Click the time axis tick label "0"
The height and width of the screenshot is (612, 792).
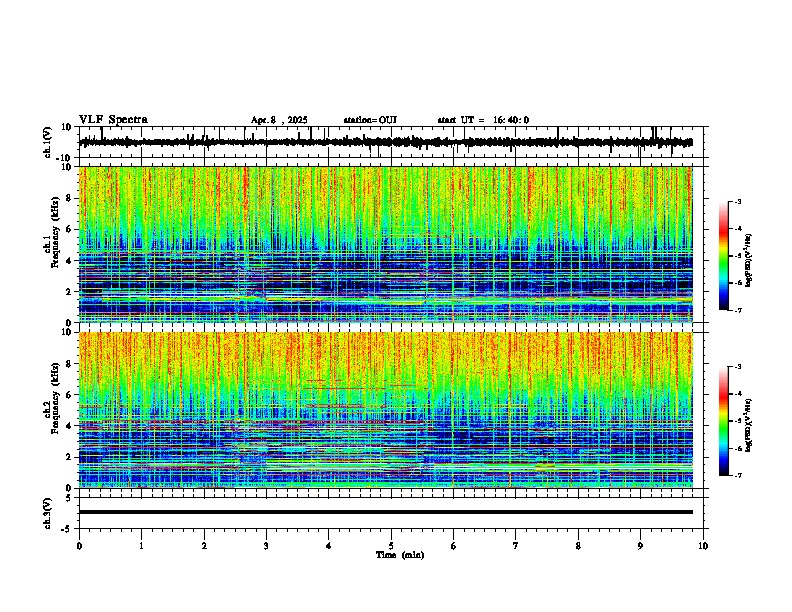(x=79, y=546)
